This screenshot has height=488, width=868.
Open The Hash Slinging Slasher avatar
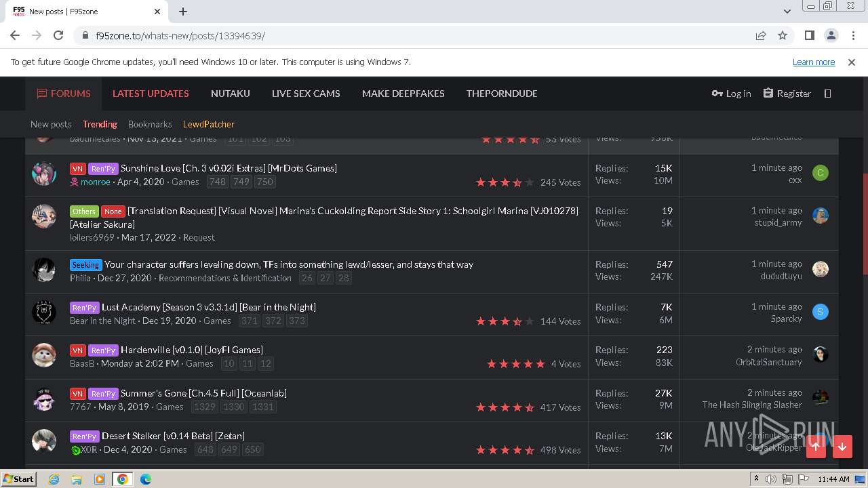pos(820,397)
